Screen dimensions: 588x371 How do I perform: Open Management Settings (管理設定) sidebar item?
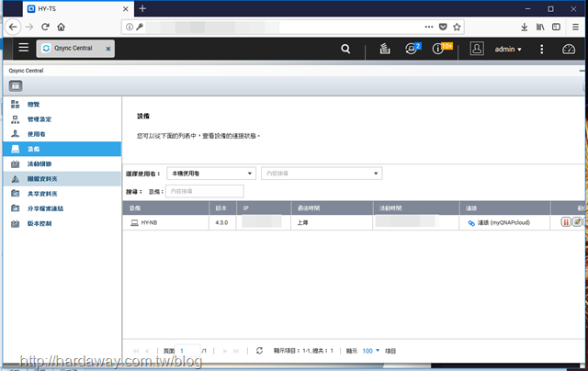[x=62, y=119]
